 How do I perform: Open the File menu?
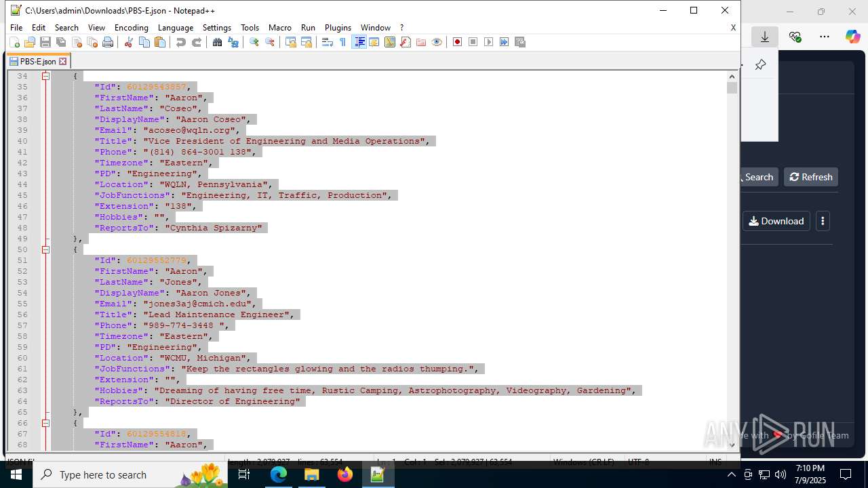[x=16, y=28]
